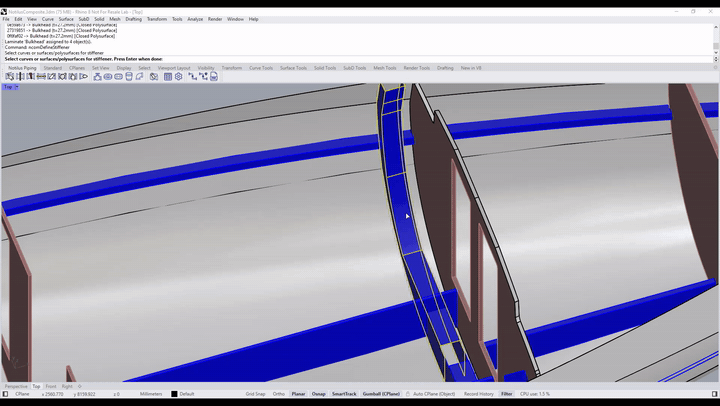Switch to the Viewport Layout toolbar tab
Image resolution: width=720 pixels, height=406 pixels.
(174, 68)
